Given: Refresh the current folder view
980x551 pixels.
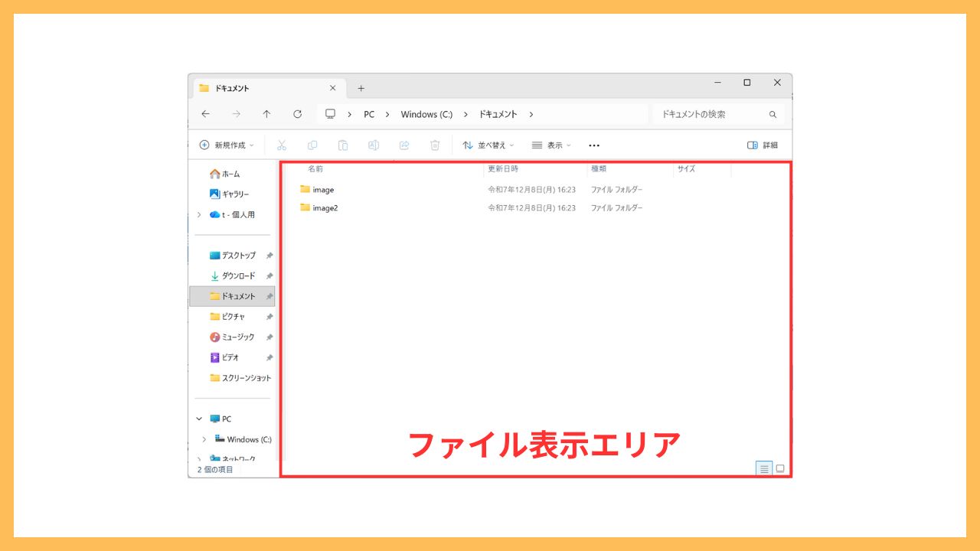Looking at the screenshot, I should click(298, 114).
